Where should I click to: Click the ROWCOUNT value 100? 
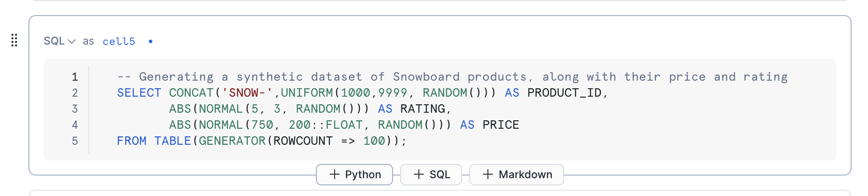[x=374, y=141]
